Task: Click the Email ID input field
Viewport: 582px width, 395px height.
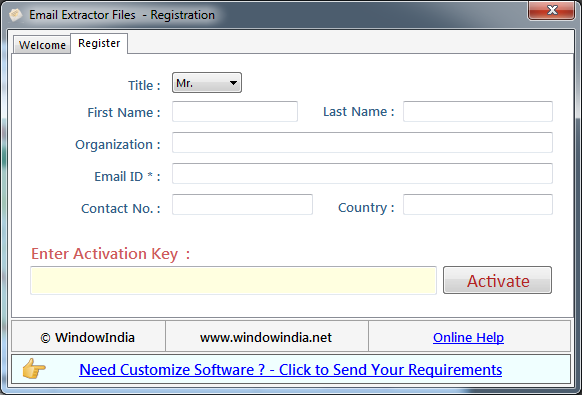Action: [362, 173]
